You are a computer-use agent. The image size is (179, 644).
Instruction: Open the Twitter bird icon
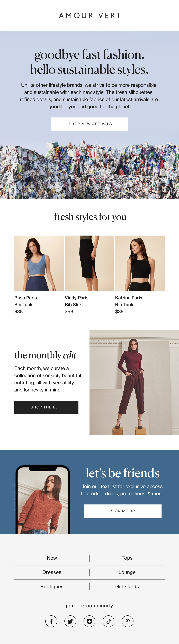pos(70,621)
